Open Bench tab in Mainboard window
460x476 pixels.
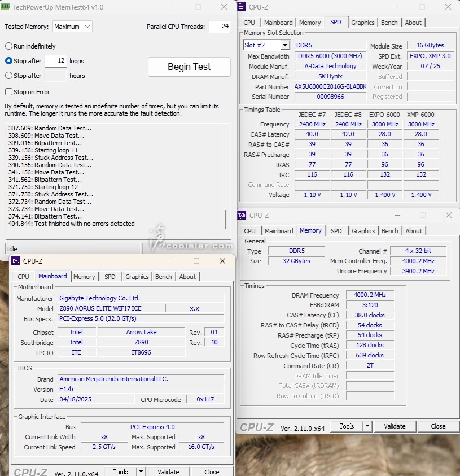click(x=164, y=277)
